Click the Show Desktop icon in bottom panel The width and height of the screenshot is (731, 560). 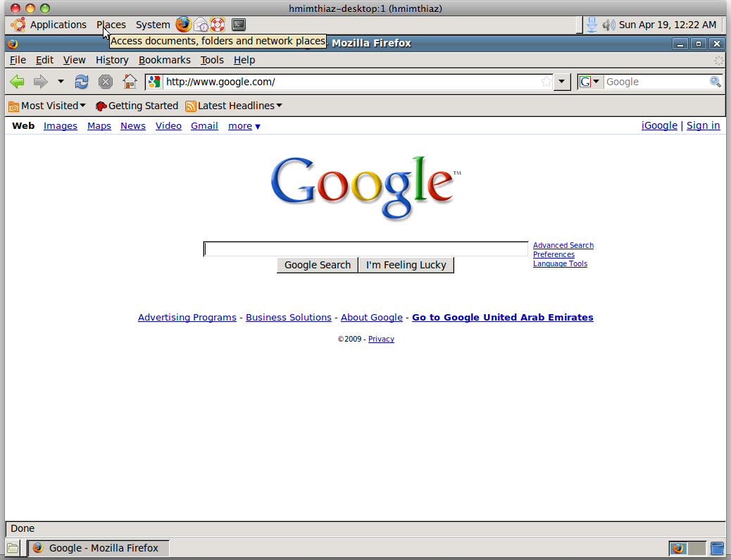click(13, 548)
